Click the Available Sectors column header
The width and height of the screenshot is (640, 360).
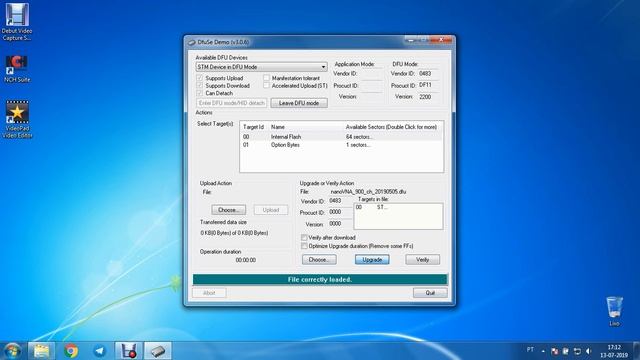pos(391,127)
